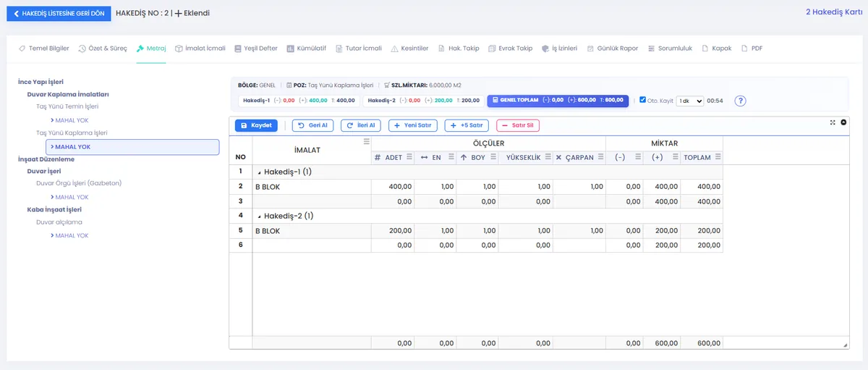Screen dimensions: 868x370
Task: Open the Sorumluluk tab
Action: point(669,49)
